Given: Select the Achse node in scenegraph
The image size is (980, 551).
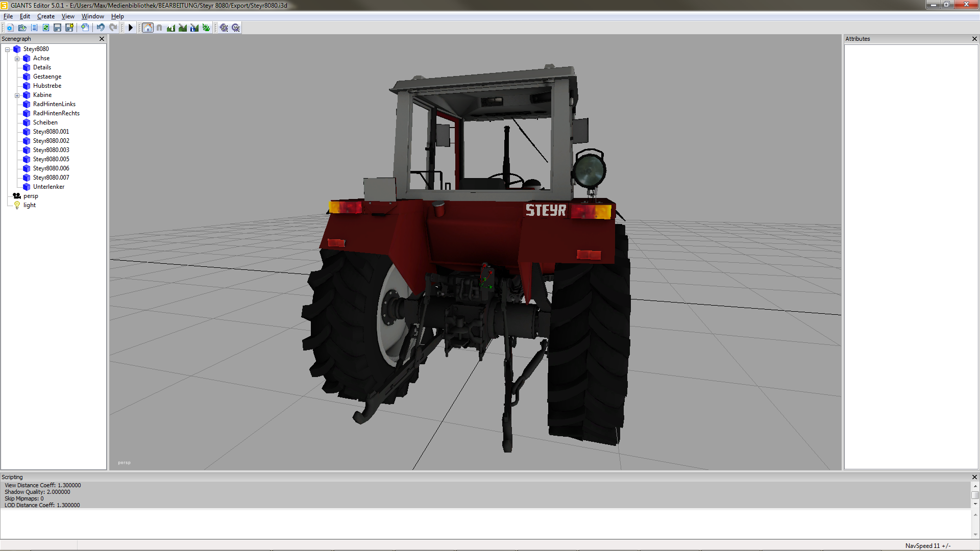Looking at the screenshot, I should pyautogui.click(x=41, y=58).
